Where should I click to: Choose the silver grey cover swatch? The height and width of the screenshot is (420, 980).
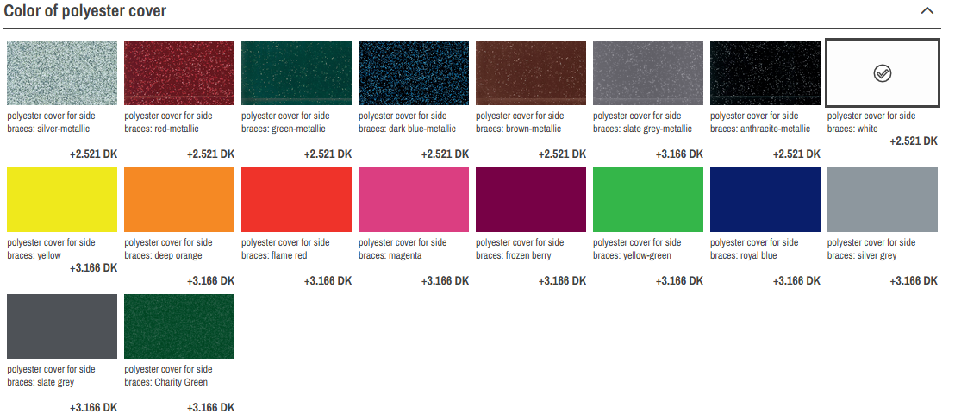coord(882,199)
